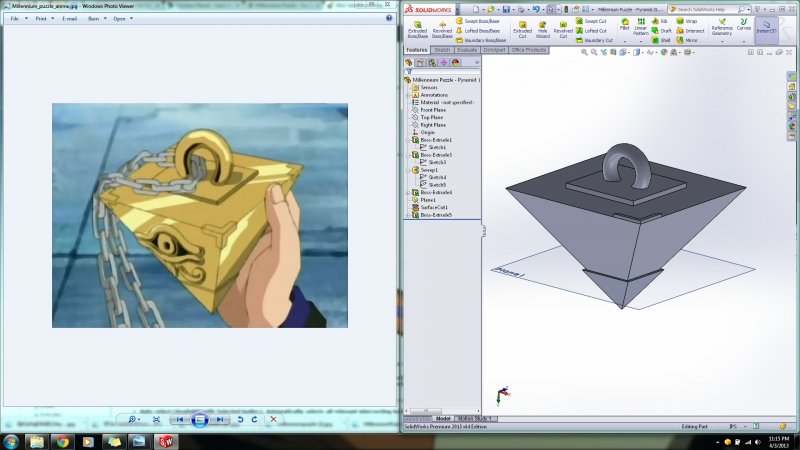The height and width of the screenshot is (450, 800).
Task: Click the Extruded Cut tool
Action: click(x=522, y=30)
